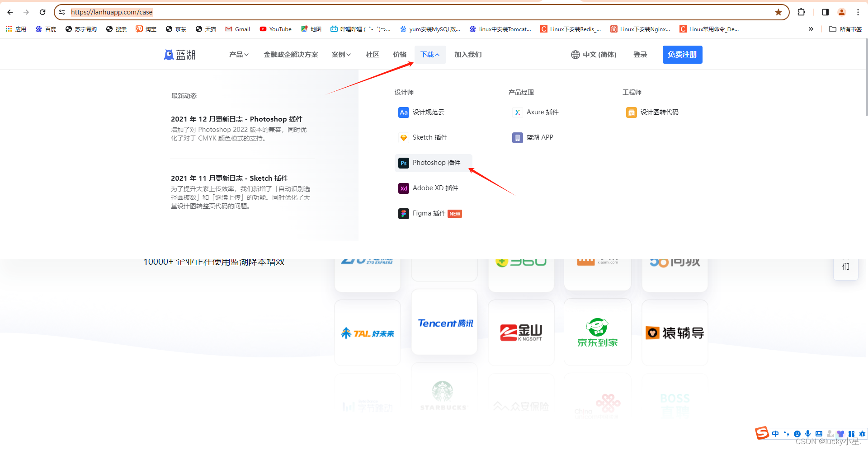Click the Photoshop Ps icon
The height and width of the screenshot is (450, 868).
[404, 163]
